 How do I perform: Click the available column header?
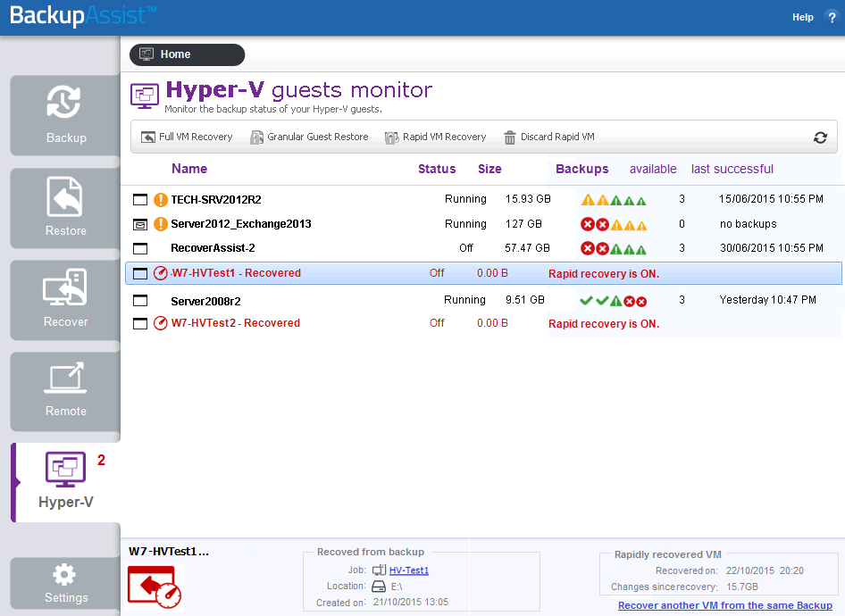(x=653, y=169)
